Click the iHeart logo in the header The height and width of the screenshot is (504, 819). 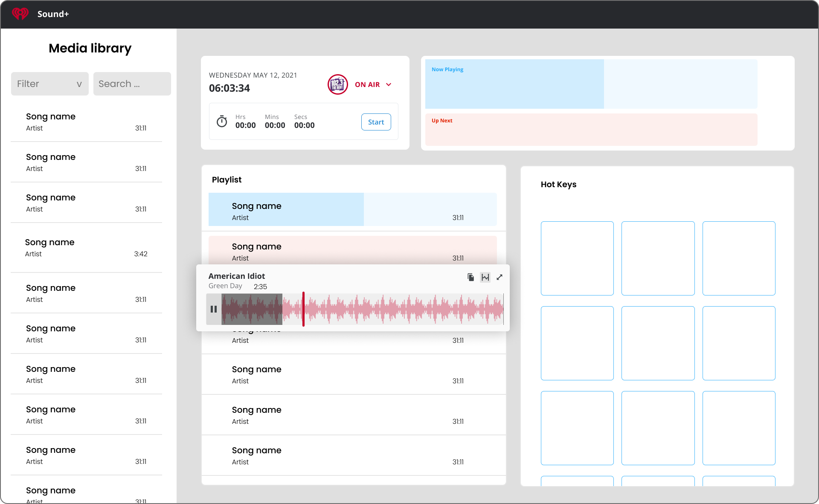click(20, 14)
